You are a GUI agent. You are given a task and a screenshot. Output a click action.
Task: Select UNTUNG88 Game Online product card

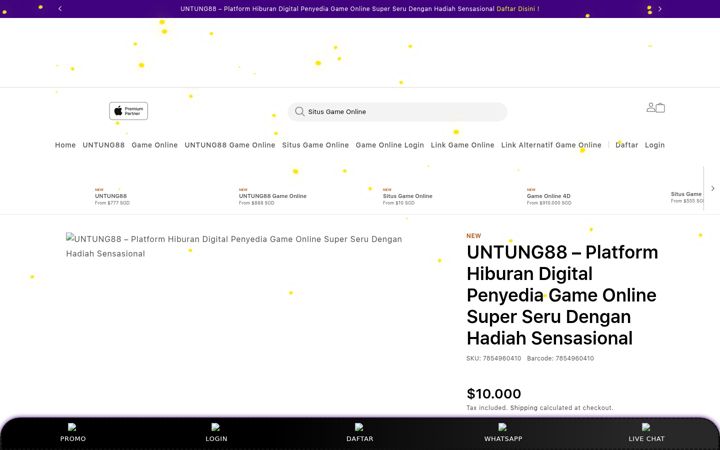(x=272, y=196)
